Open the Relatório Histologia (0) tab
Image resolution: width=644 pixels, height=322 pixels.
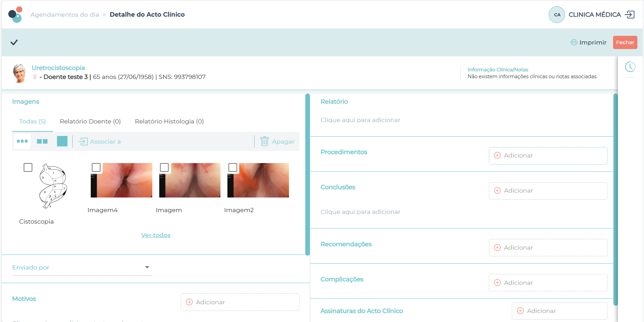pyautogui.click(x=169, y=121)
